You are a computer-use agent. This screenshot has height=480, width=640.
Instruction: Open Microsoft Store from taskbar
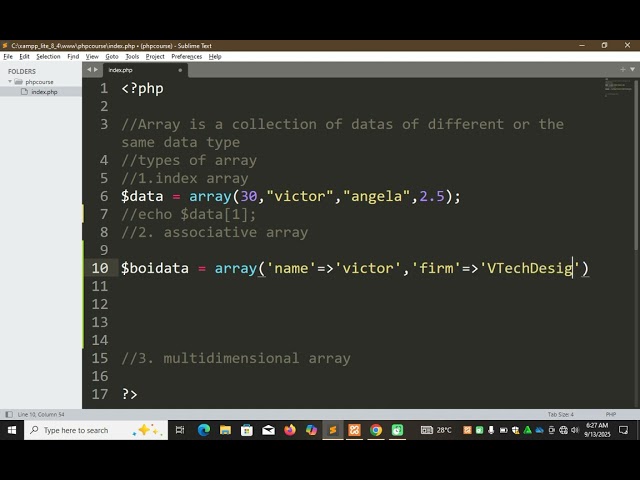(x=247, y=430)
